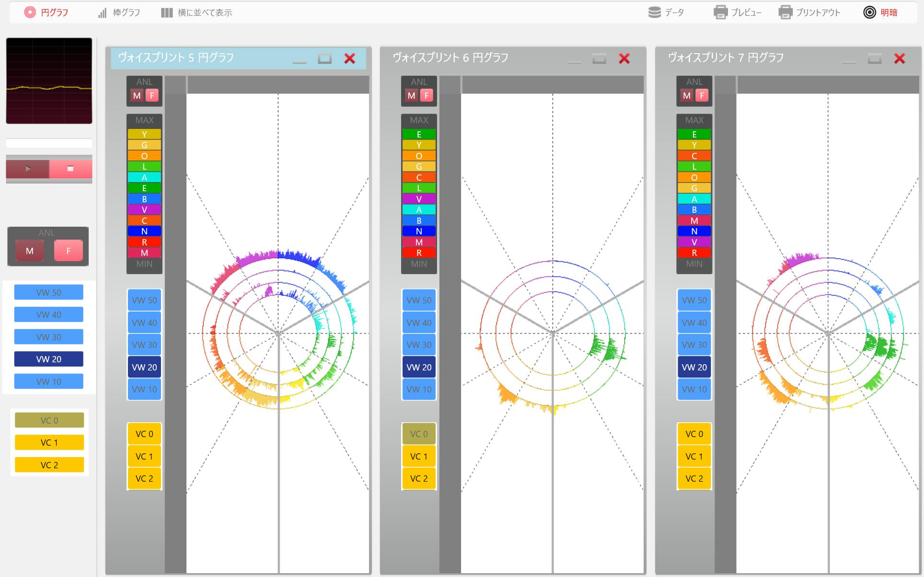Select VW 10 in ヴォイスプリント 5
Viewport: 924px width, 577px height.
pyautogui.click(x=144, y=389)
